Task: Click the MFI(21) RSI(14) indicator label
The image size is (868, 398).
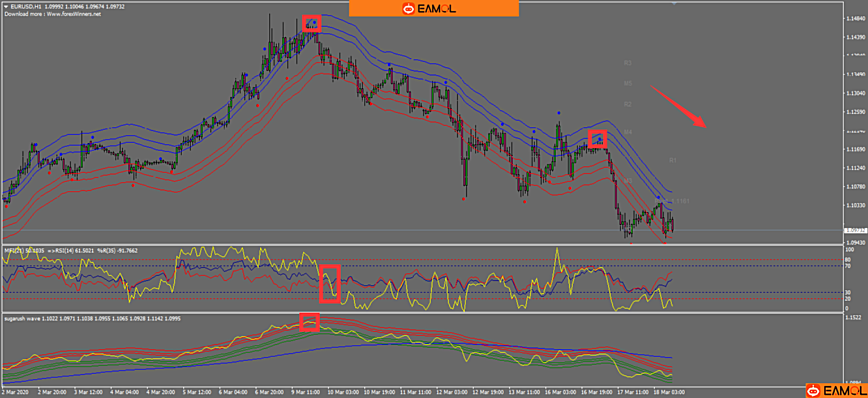Action: pos(71,250)
